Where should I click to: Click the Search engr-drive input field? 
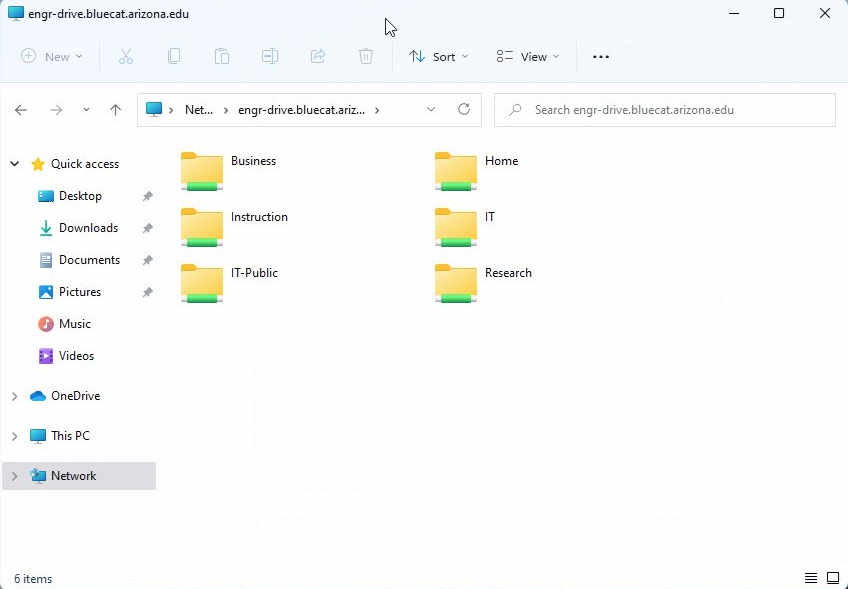coord(665,110)
